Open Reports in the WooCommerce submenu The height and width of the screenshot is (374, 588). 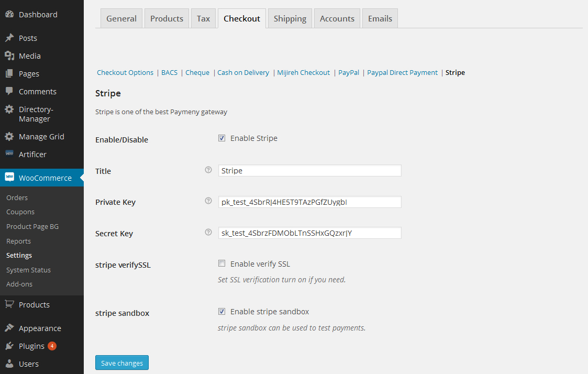19,241
